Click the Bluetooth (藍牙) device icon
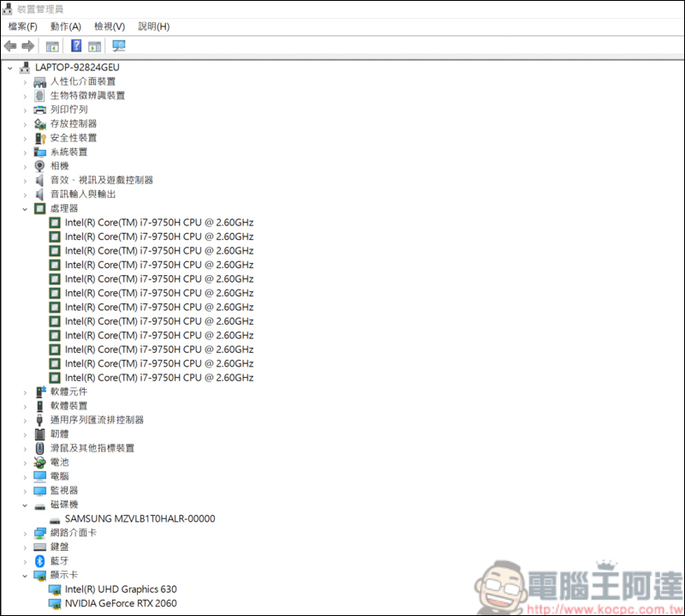The height and width of the screenshot is (616, 685). click(39, 561)
